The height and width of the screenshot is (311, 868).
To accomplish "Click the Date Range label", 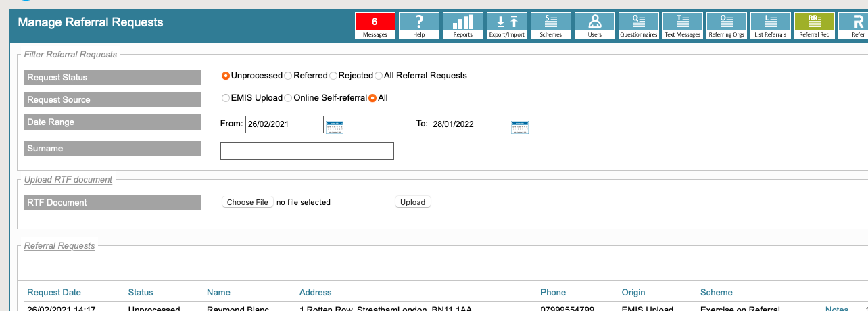I will (x=112, y=122).
